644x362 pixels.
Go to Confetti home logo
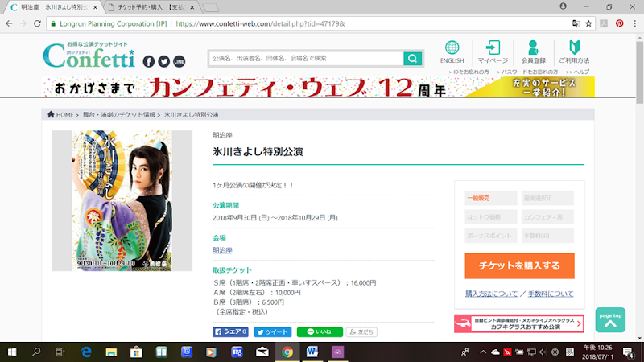[x=89, y=55]
